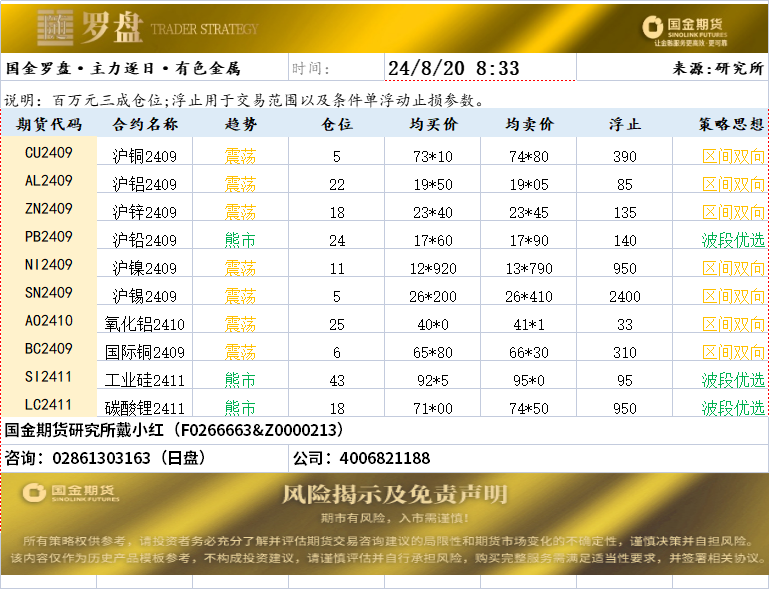Select the 国金罗盘·主力逐日·有色金属 title cell
The width and height of the screenshot is (769, 589).
click(x=145, y=67)
